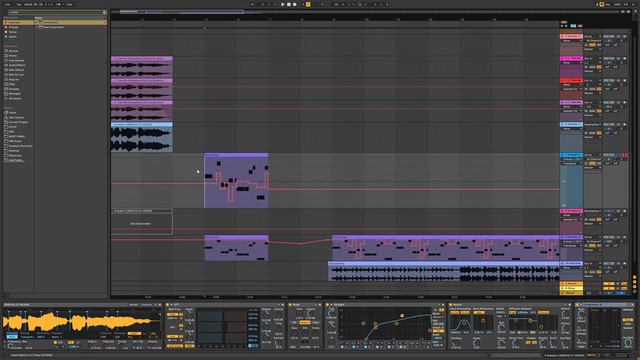
Task: Click the Link button at top left
Action: click(8, 4)
